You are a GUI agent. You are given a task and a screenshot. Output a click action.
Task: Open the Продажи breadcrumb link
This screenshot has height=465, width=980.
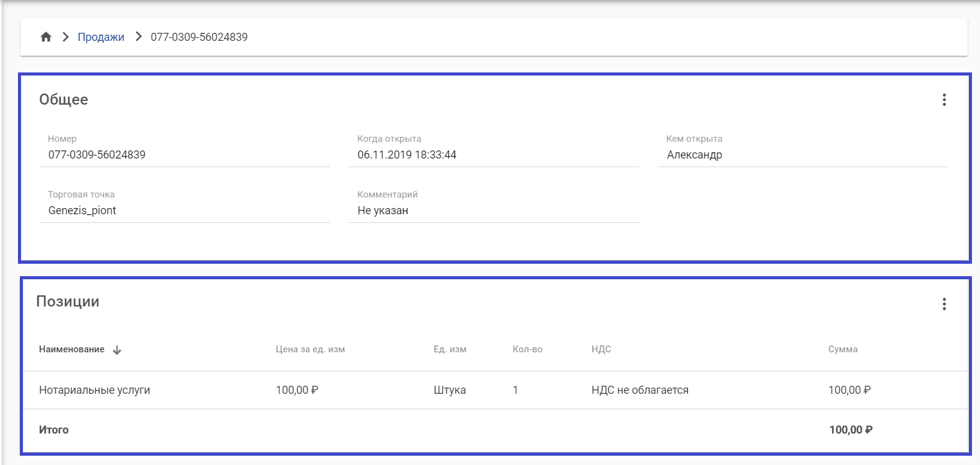tap(101, 37)
